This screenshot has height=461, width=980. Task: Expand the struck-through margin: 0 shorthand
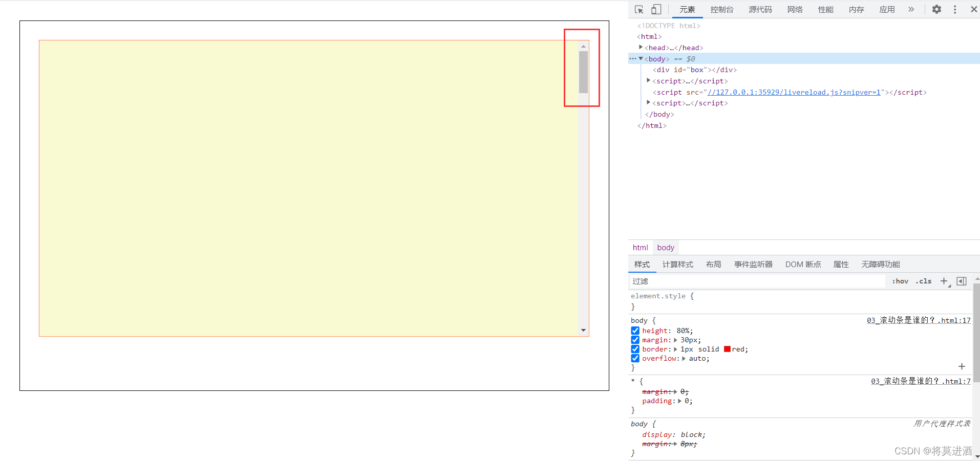[x=676, y=392]
